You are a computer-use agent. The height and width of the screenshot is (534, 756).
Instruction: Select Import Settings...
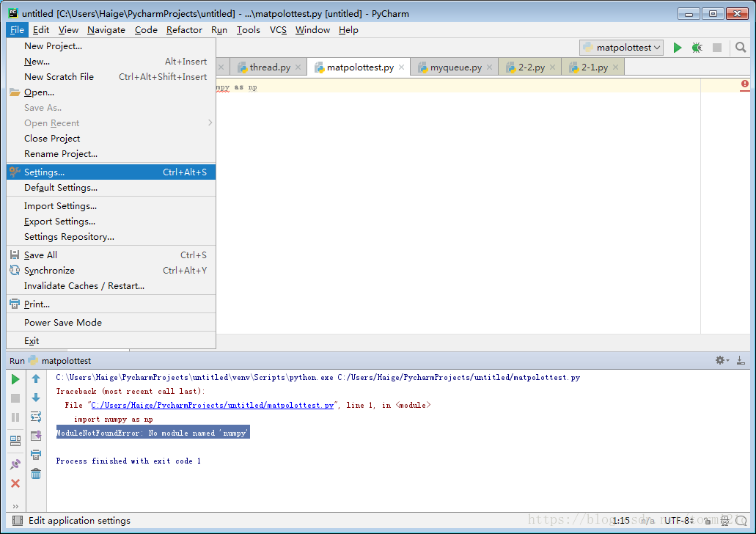pyautogui.click(x=111, y=206)
